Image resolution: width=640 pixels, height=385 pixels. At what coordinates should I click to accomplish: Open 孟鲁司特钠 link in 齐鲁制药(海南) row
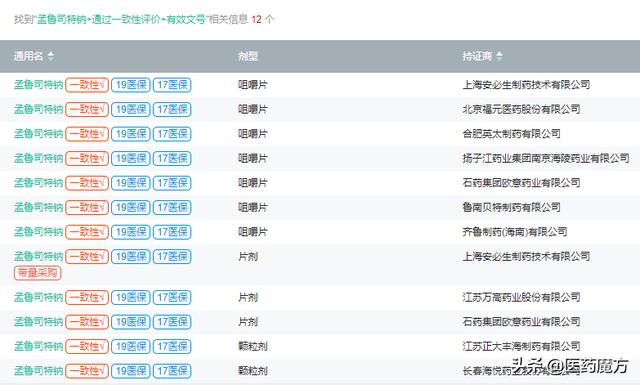(x=38, y=232)
